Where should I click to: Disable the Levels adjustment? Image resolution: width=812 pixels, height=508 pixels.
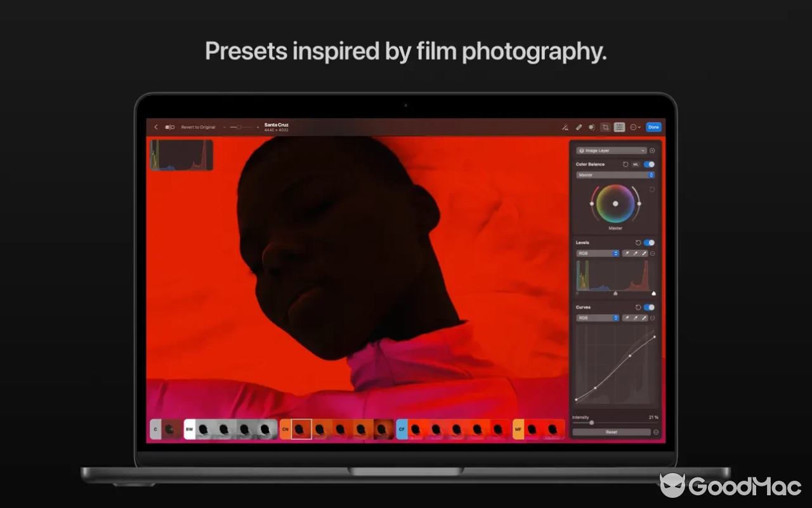[x=648, y=243]
